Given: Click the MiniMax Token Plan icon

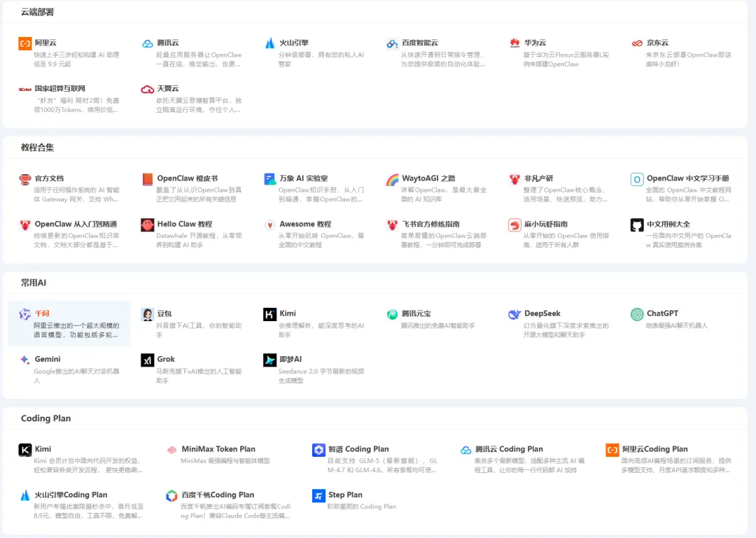Looking at the screenshot, I should tap(172, 450).
